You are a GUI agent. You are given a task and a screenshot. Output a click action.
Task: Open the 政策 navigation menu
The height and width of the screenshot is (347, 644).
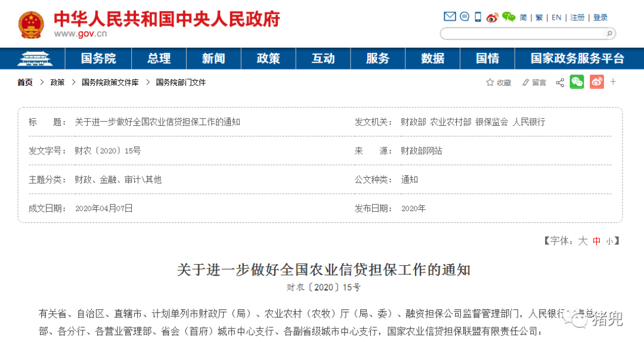click(268, 58)
